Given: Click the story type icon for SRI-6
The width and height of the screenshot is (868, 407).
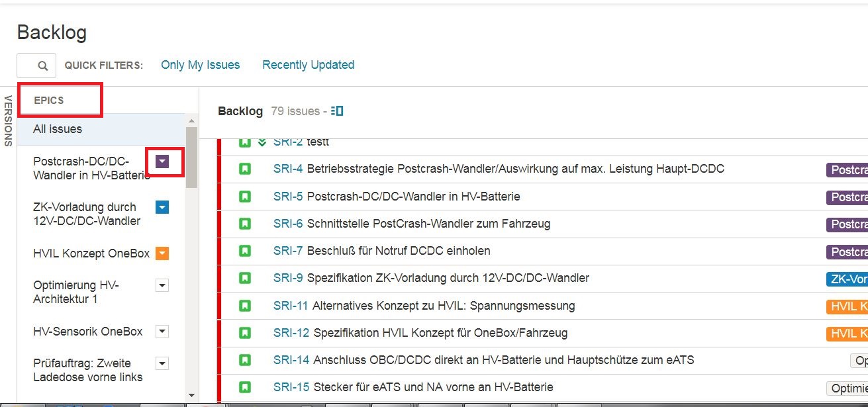Looking at the screenshot, I should point(244,224).
